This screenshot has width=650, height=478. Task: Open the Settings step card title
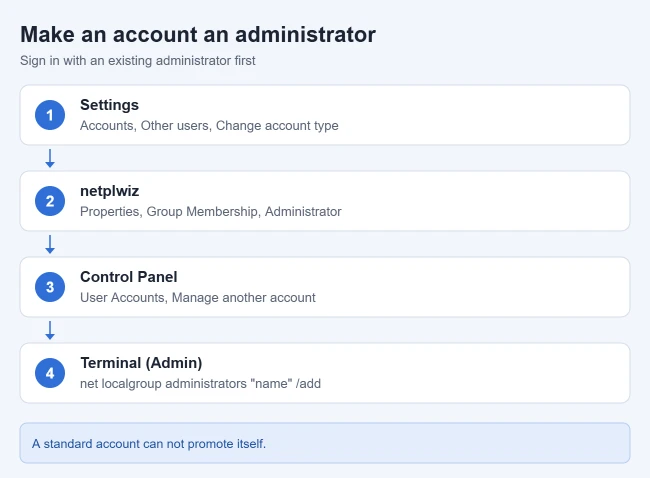(109, 105)
